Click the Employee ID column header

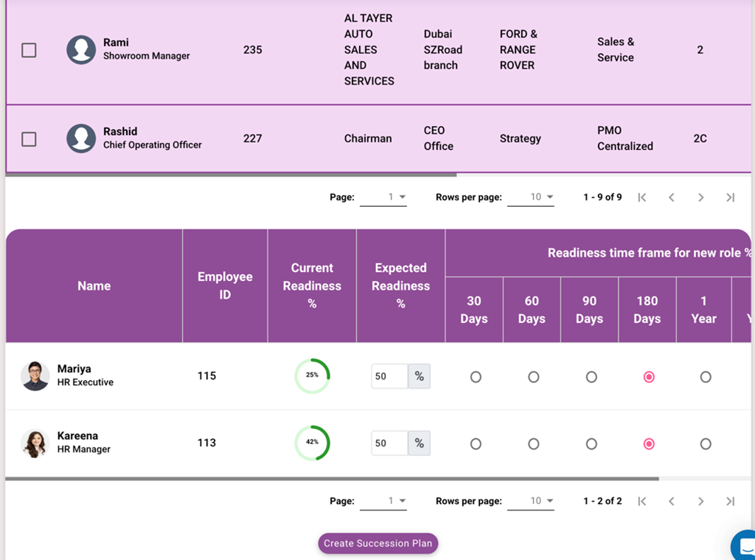pyautogui.click(x=225, y=286)
